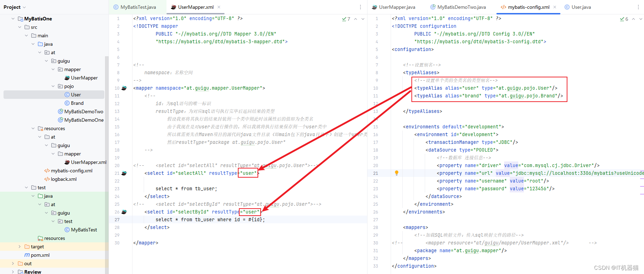Click line number 27 in UserMapper.xml gutter

click(x=117, y=219)
